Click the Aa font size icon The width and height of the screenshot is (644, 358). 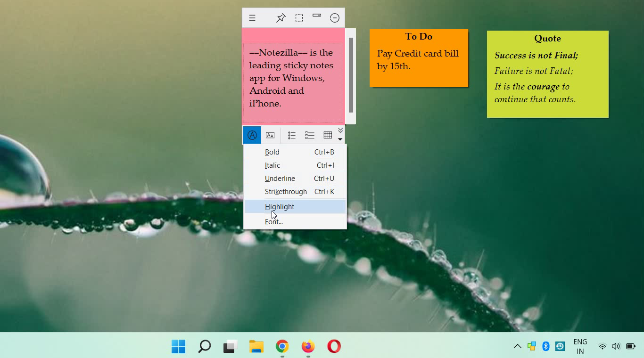point(270,135)
